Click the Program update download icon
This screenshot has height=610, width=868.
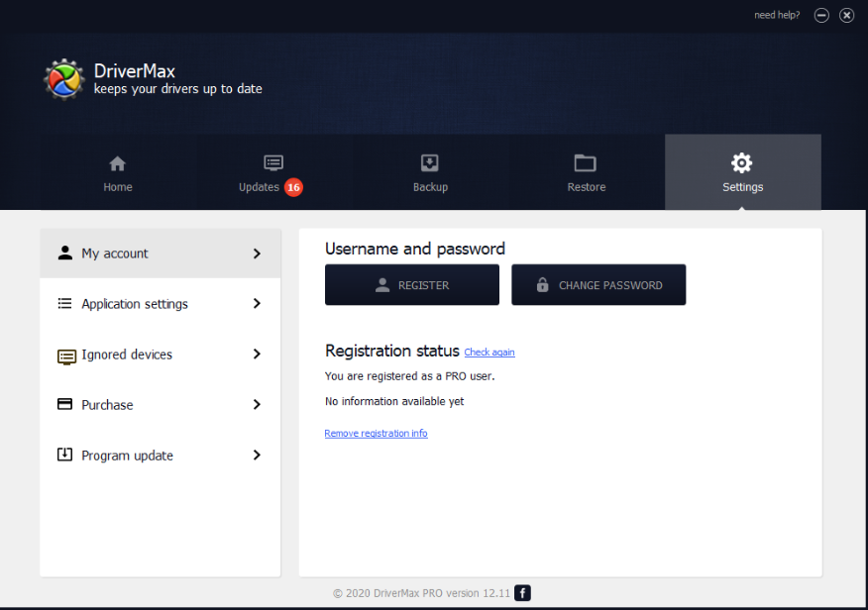tap(64, 455)
